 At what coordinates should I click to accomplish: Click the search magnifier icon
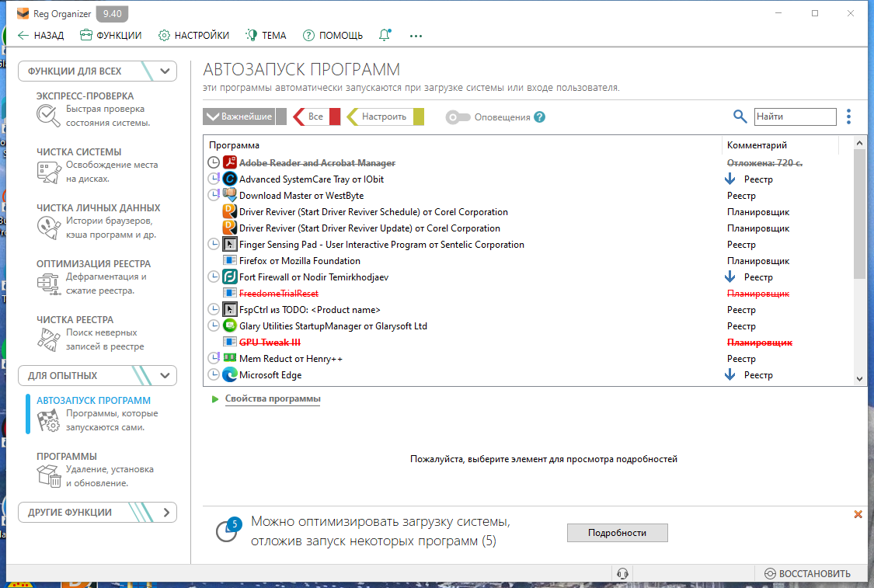[x=740, y=117]
